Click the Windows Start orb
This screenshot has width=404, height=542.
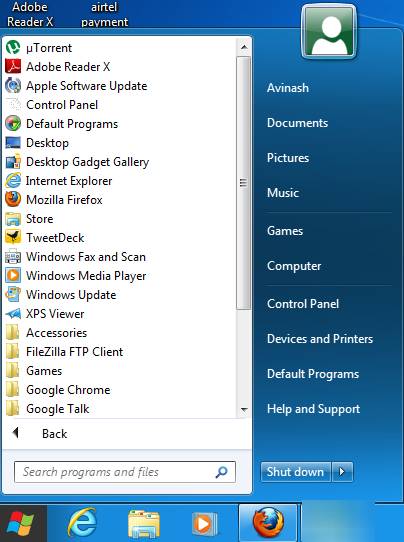pos(21,523)
